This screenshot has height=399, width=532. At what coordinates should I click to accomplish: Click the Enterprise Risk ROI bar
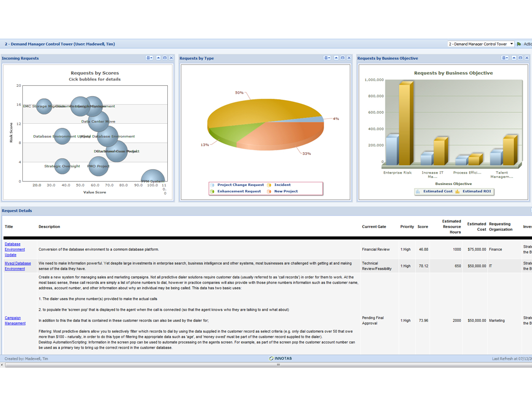click(405, 125)
